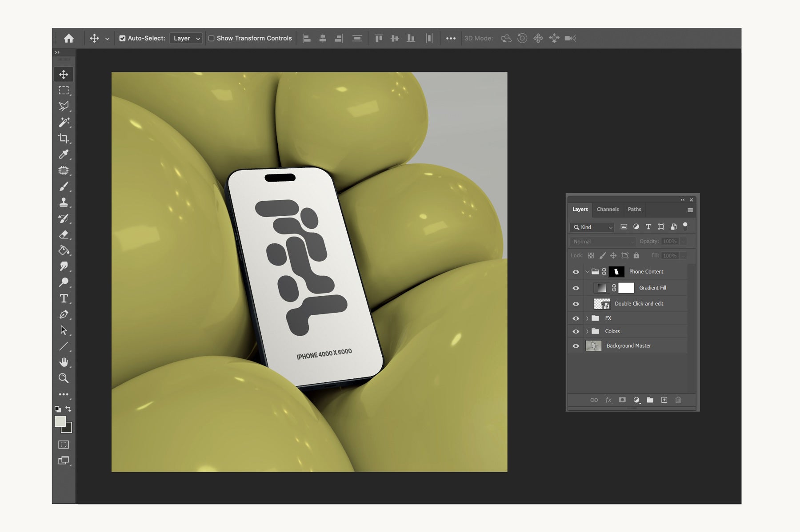The image size is (800, 532).
Task: Expand the Colors group
Action: 588,331
